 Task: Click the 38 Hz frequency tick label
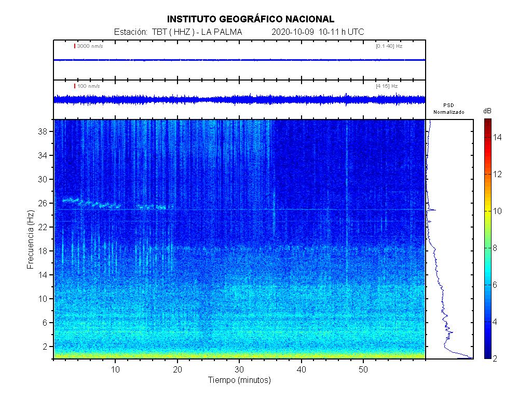[43, 132]
